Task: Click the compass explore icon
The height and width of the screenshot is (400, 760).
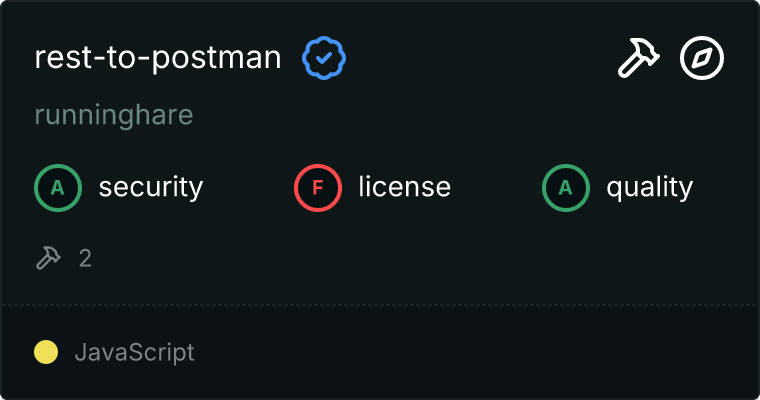Action: point(702,59)
